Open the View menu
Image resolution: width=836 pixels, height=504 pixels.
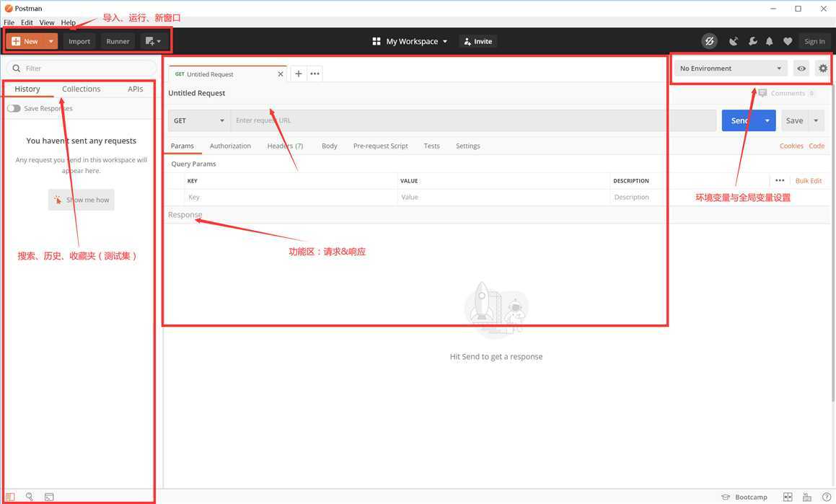click(x=46, y=22)
